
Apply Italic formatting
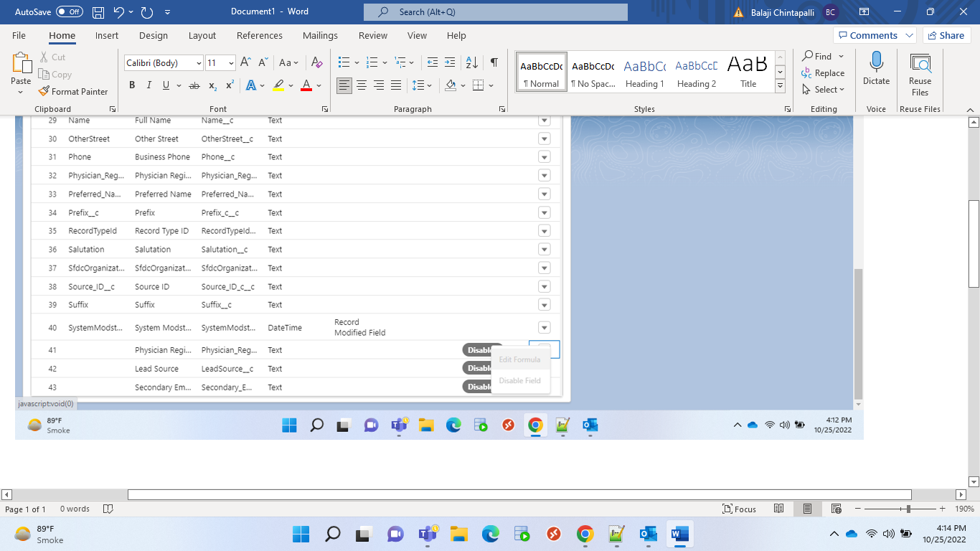[149, 85]
